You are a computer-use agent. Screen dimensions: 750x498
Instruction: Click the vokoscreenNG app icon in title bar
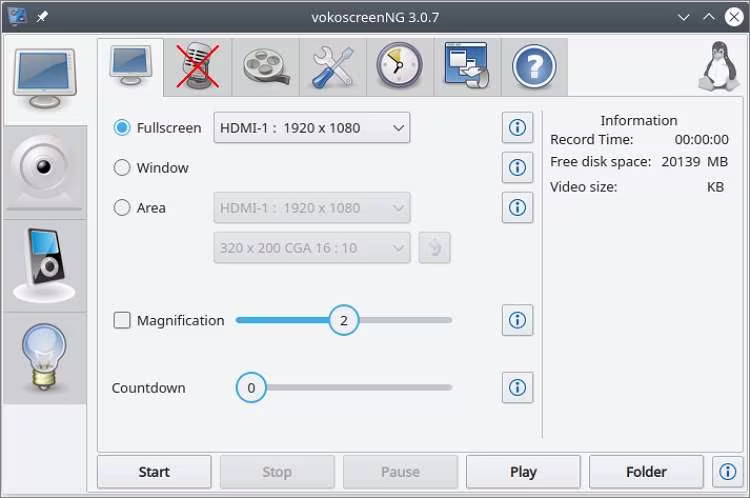pos(17,17)
